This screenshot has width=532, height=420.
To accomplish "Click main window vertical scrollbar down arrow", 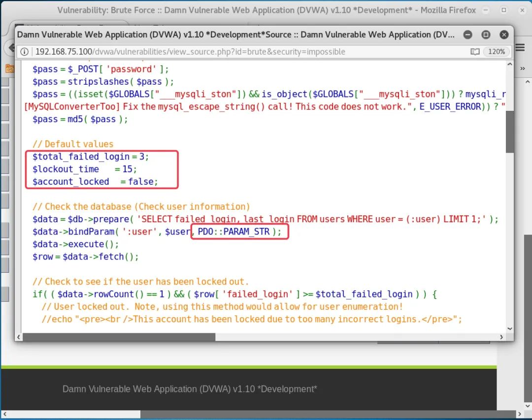I will point(527,406).
